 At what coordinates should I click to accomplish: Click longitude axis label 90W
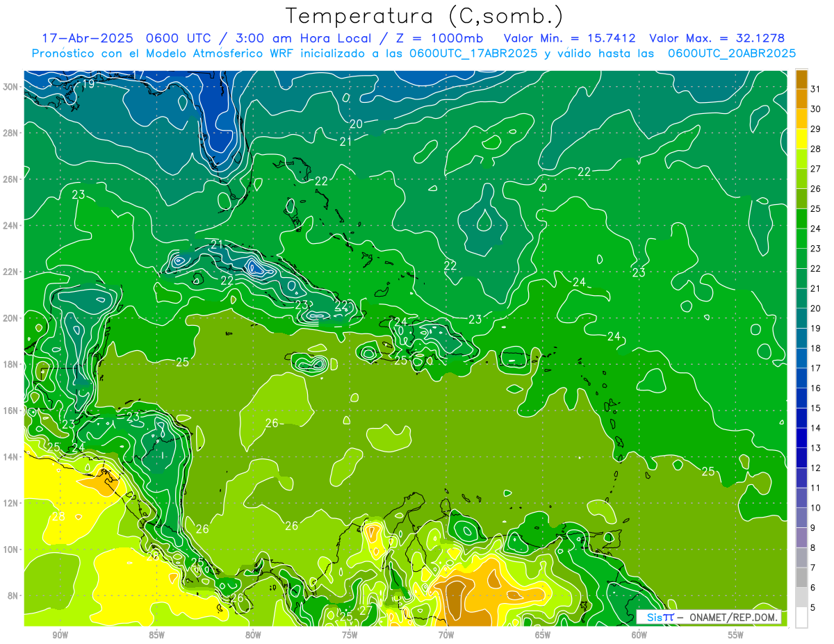pyautogui.click(x=60, y=635)
